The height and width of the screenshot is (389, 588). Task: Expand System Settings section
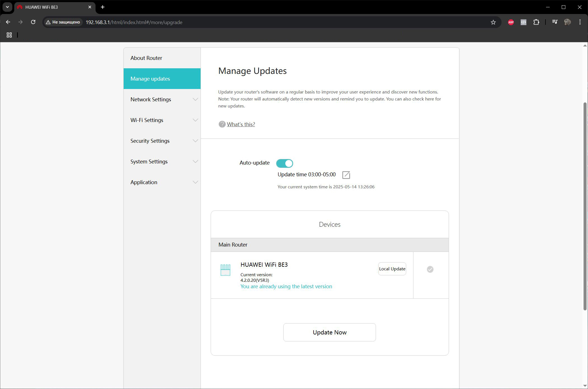[x=162, y=161]
